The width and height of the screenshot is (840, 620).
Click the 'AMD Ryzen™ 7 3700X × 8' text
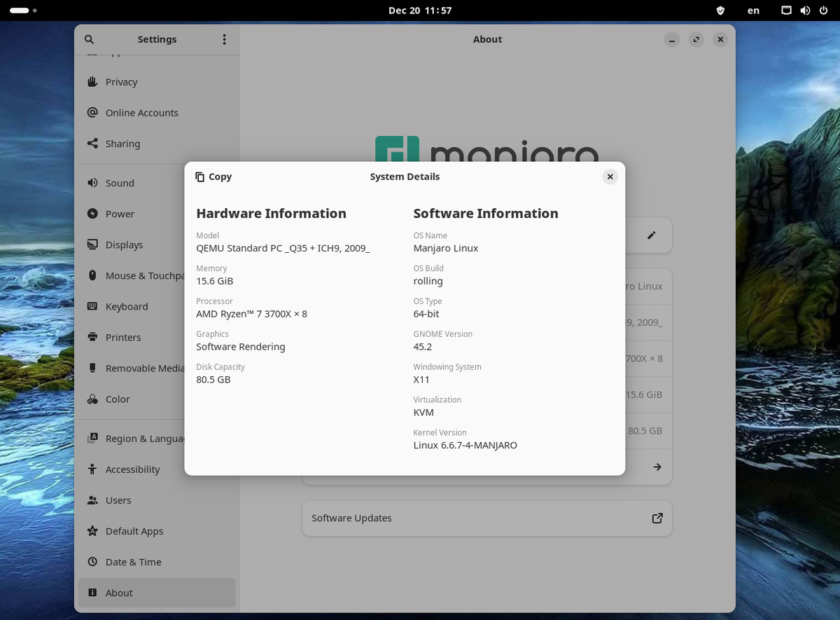[x=252, y=314]
